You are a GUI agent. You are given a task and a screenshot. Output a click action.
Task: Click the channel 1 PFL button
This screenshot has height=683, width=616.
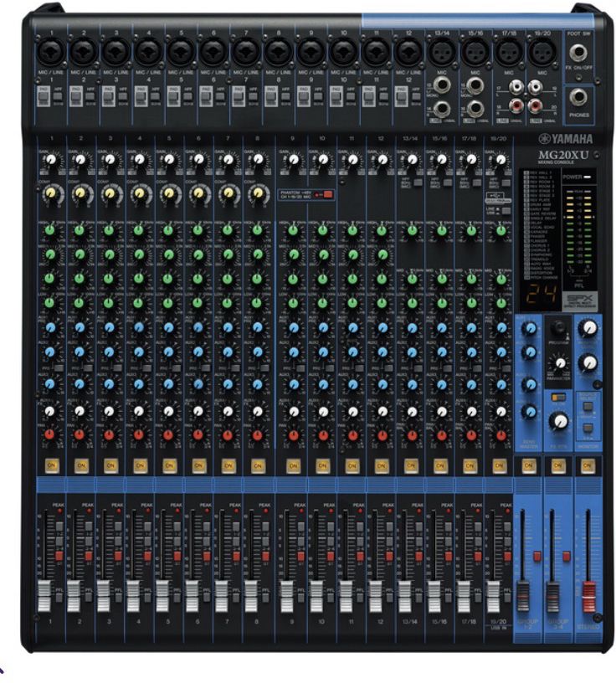coord(59,597)
